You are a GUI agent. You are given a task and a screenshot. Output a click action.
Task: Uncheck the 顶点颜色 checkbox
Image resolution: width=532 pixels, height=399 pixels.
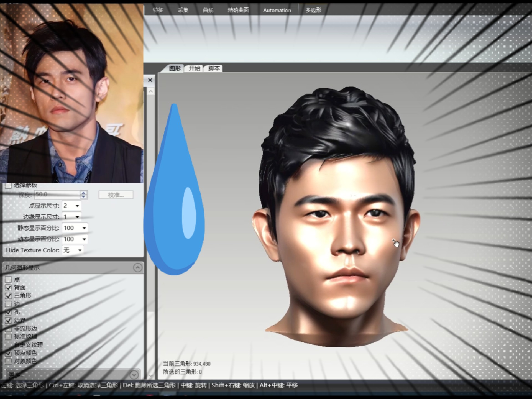pyautogui.click(x=8, y=353)
